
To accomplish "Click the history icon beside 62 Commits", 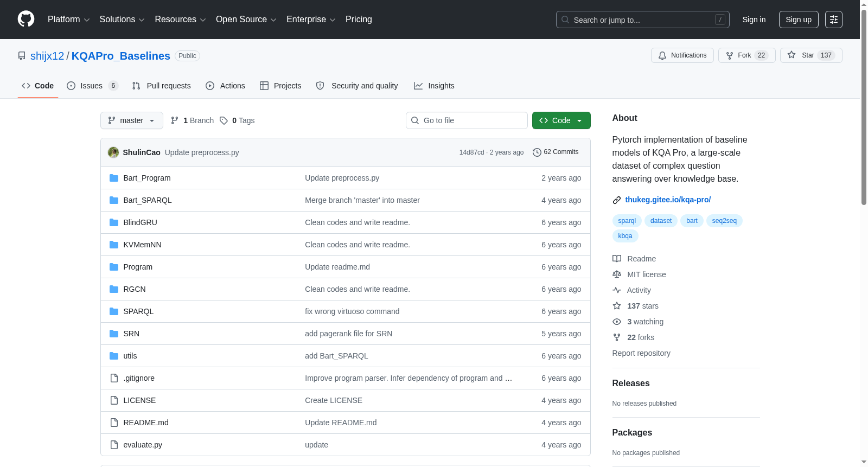I will tap(537, 152).
